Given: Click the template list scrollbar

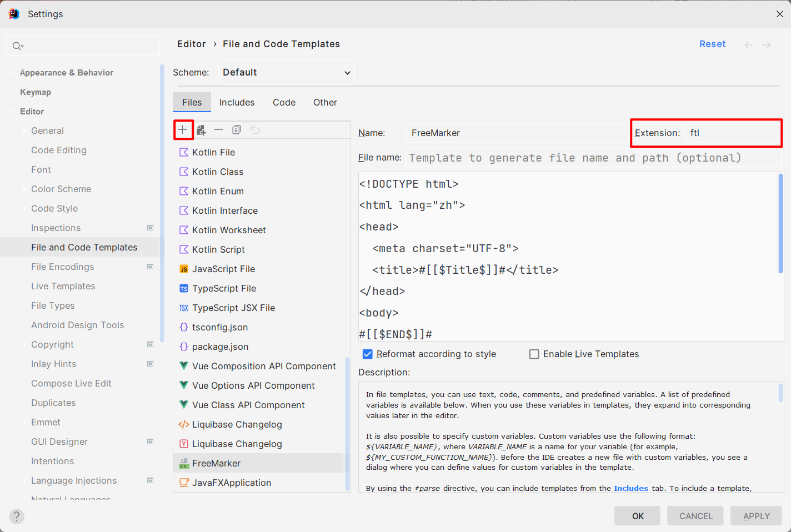Looking at the screenshot, I should tap(348, 424).
